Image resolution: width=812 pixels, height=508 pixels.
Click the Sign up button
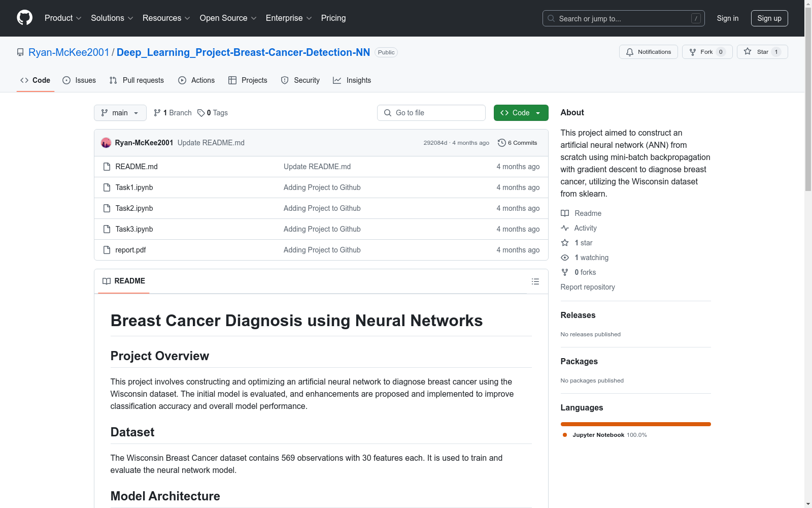tap(769, 18)
